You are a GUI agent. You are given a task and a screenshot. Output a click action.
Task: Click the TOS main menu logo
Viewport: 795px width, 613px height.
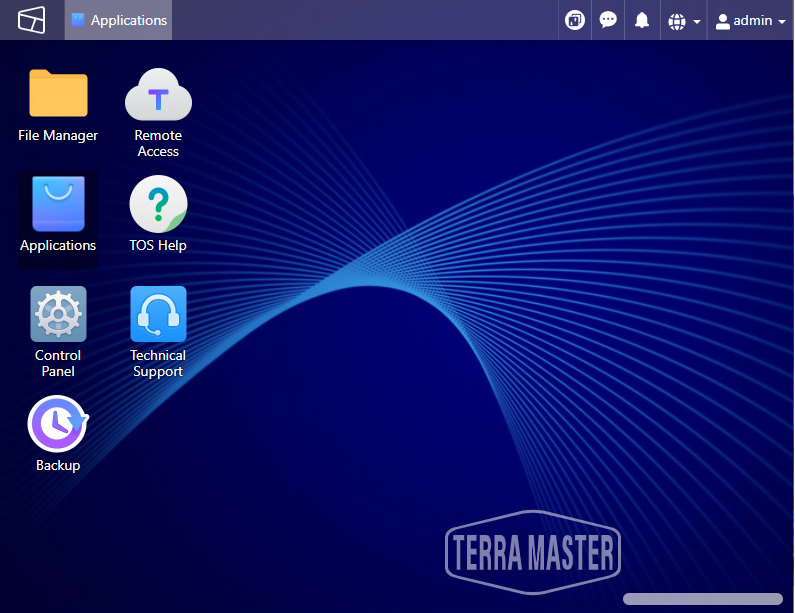pyautogui.click(x=31, y=20)
